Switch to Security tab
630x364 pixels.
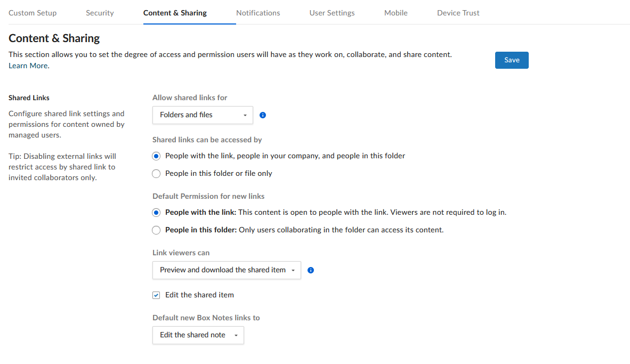(x=100, y=13)
